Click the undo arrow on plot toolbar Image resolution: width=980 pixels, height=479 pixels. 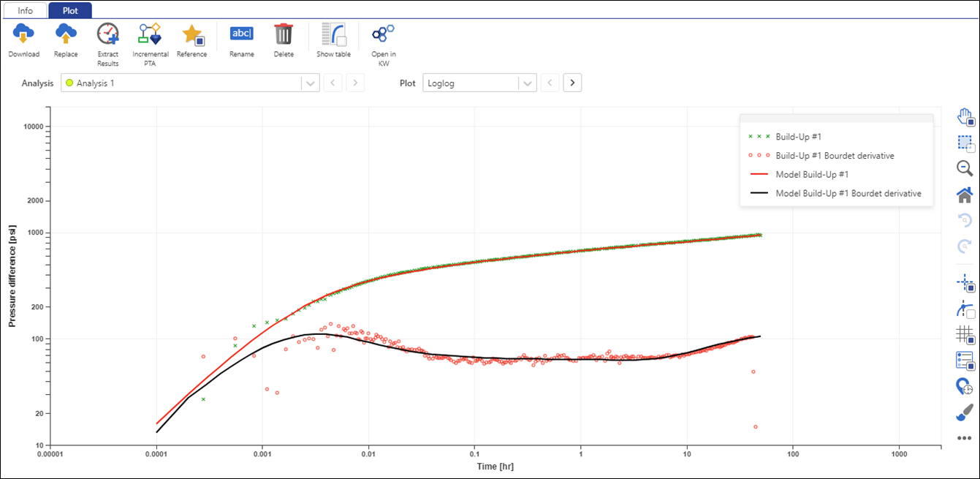pos(965,220)
